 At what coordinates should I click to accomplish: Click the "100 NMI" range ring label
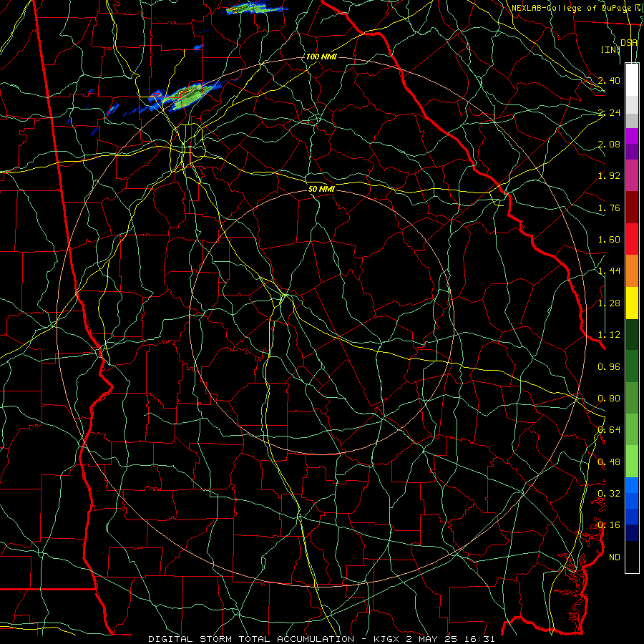(x=321, y=57)
